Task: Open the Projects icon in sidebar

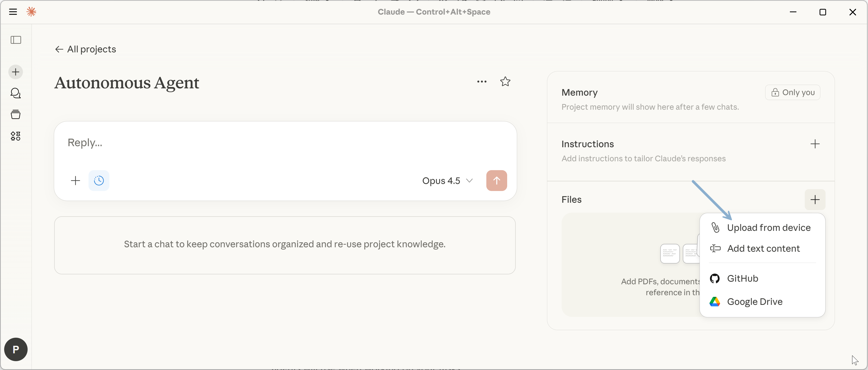Action: click(16, 114)
